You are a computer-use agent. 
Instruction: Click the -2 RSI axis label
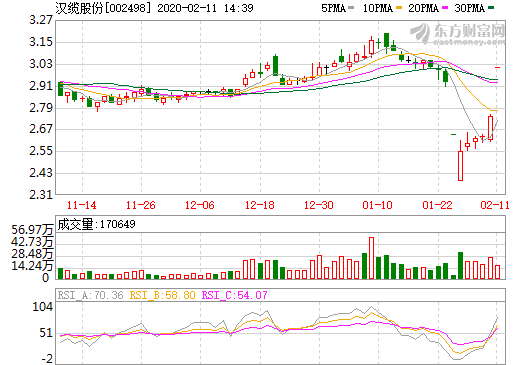(x=47, y=359)
